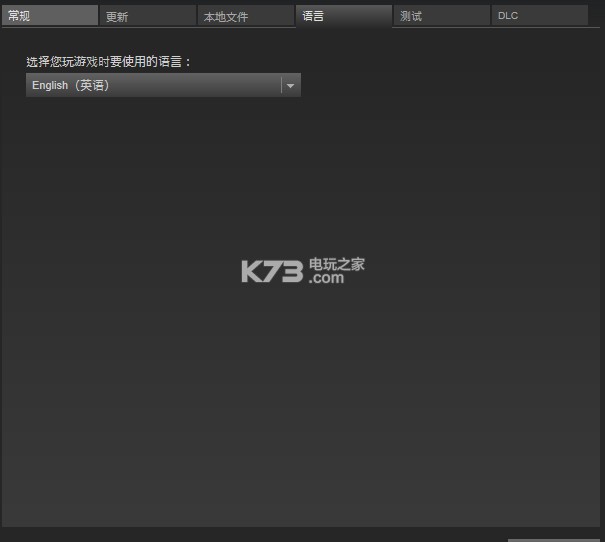Image resolution: width=605 pixels, height=542 pixels.
Task: Switch to the 常规 (General) tab
Action: coord(49,16)
